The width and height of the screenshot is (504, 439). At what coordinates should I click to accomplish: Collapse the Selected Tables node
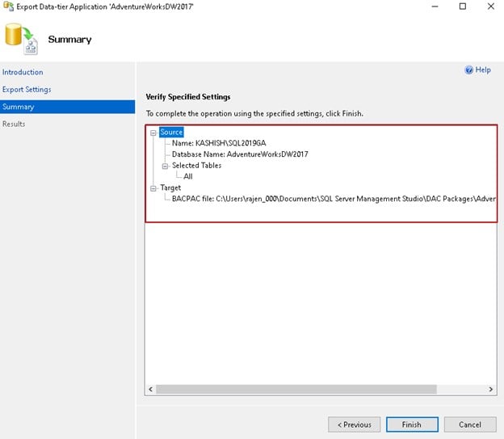tap(164, 166)
